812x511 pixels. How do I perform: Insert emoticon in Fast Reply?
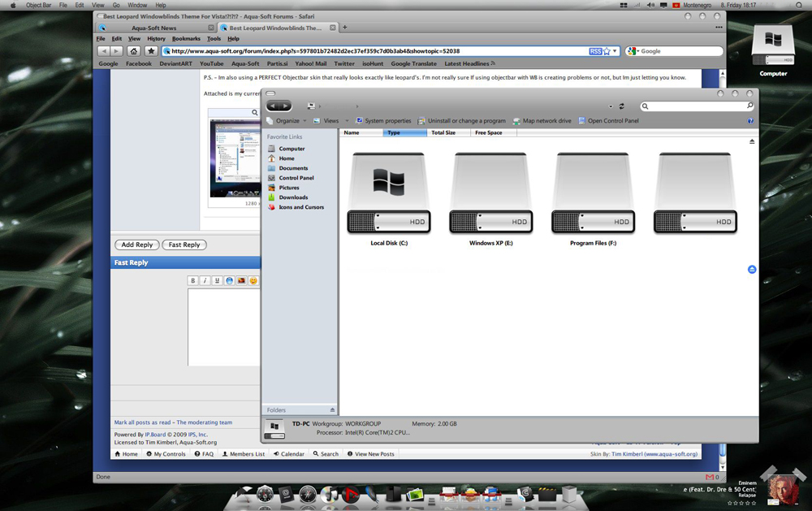point(253,280)
